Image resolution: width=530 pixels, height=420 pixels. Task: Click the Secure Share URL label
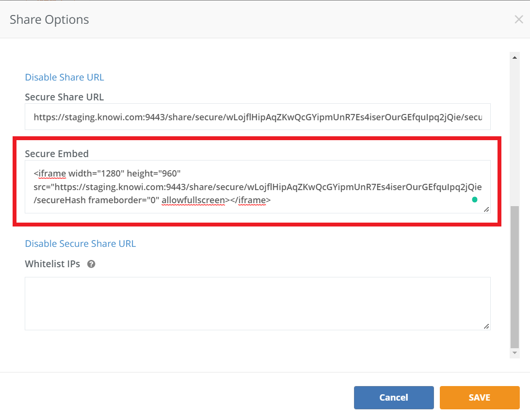click(x=64, y=97)
